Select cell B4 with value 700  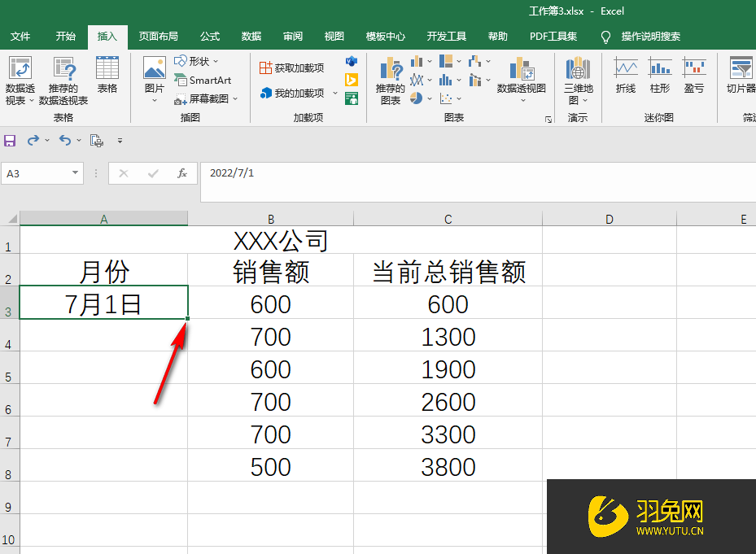coord(270,335)
